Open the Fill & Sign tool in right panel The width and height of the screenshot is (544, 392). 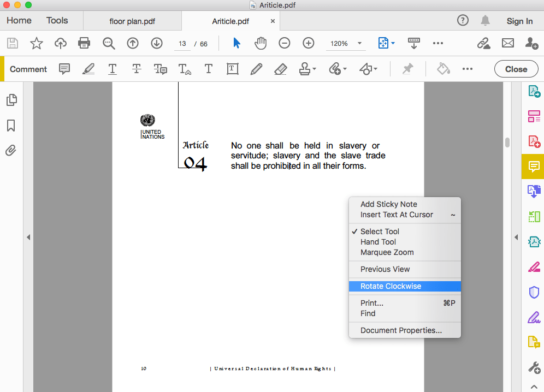tap(534, 317)
